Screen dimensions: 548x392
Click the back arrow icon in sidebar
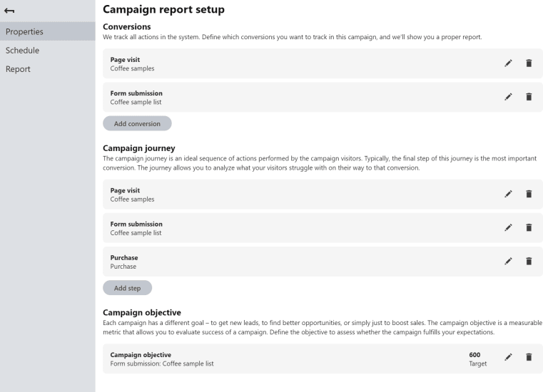(x=10, y=10)
